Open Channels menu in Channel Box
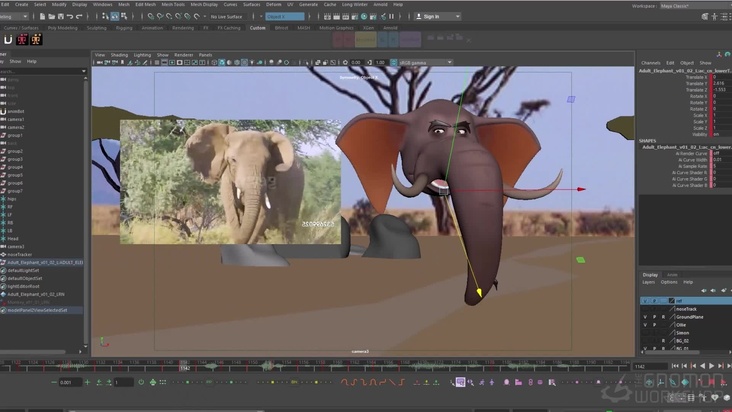 650,63
